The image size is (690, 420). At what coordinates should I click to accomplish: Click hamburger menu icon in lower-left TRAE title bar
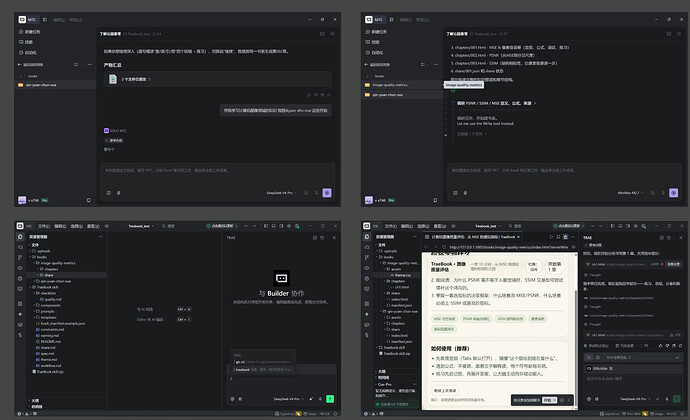(x=107, y=226)
